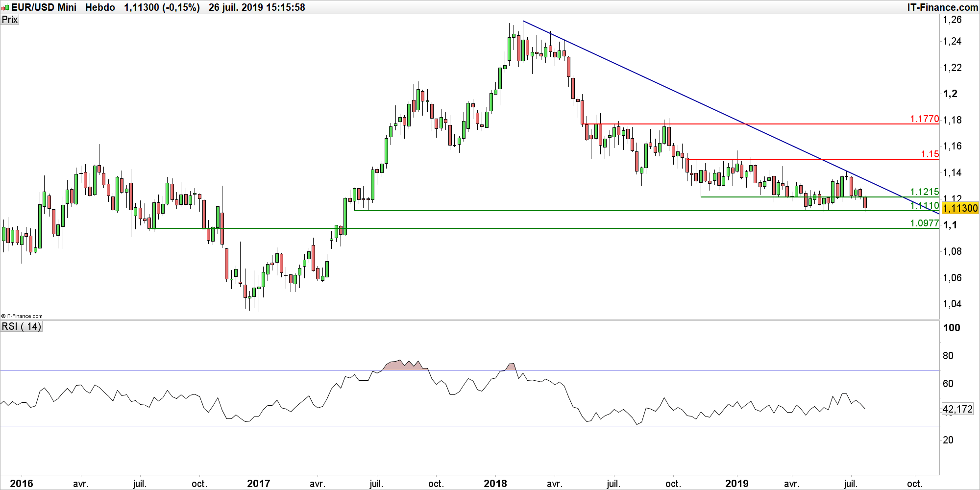Click the RSI current value tag 42,172
This screenshot has width=980, height=490.
coord(958,409)
